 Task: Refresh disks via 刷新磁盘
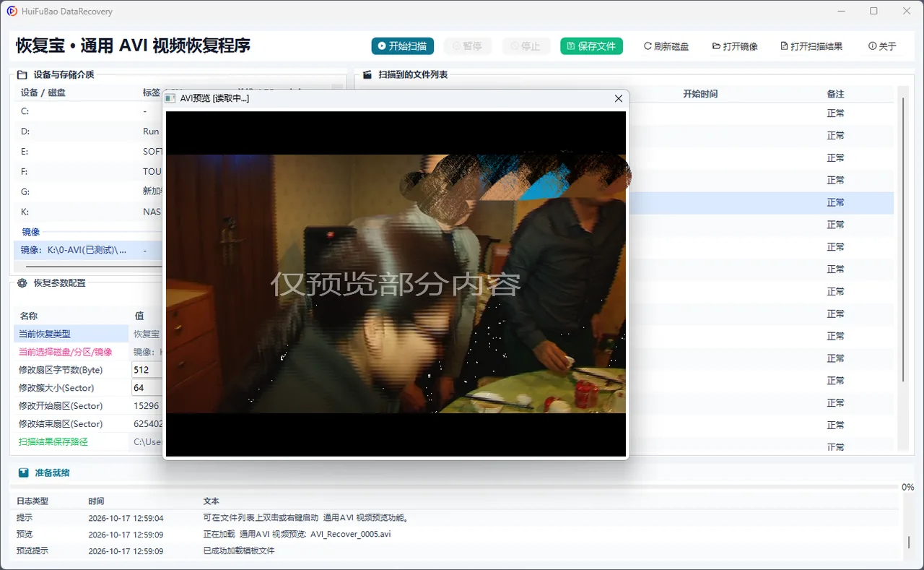pyautogui.click(x=666, y=46)
